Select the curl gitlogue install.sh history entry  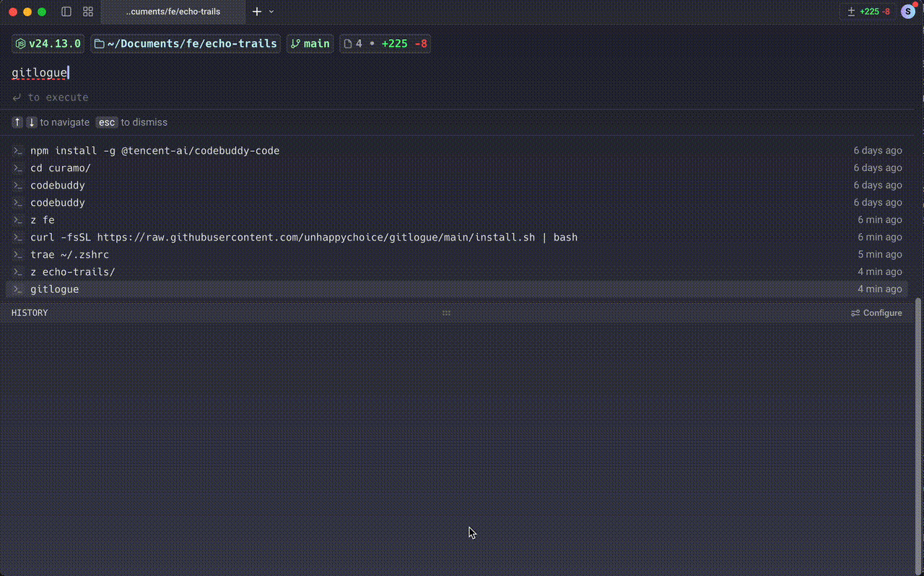click(303, 237)
